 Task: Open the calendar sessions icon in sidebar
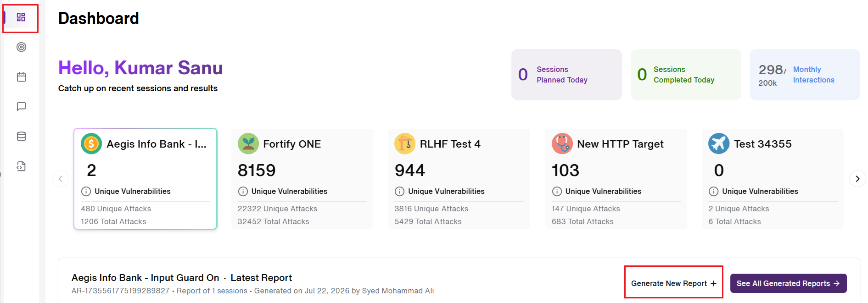tap(21, 77)
